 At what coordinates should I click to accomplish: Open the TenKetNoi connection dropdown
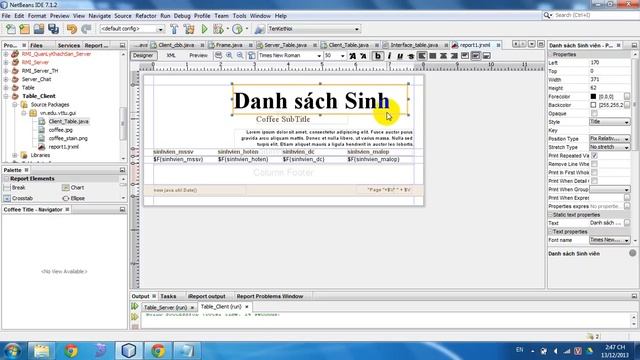tap(356, 29)
